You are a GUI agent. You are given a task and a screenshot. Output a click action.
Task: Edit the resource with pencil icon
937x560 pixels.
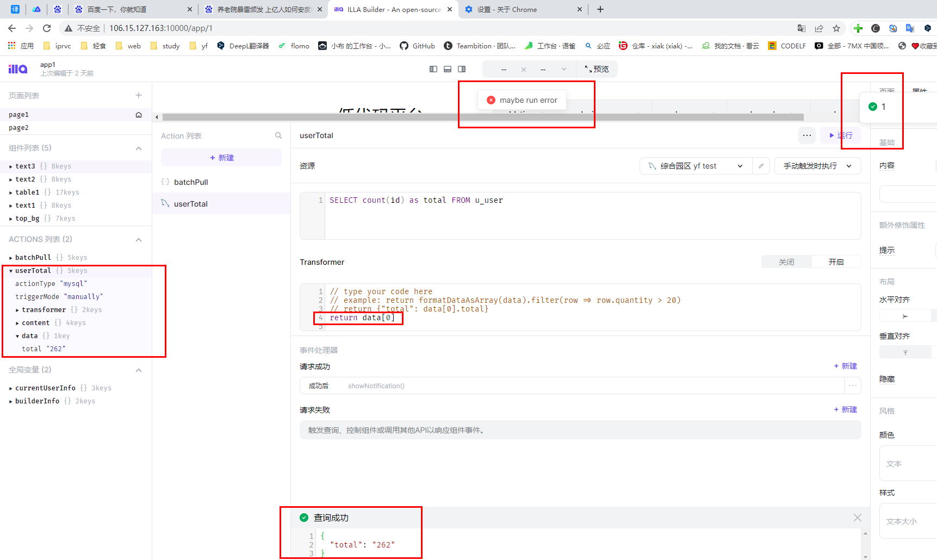tap(761, 166)
